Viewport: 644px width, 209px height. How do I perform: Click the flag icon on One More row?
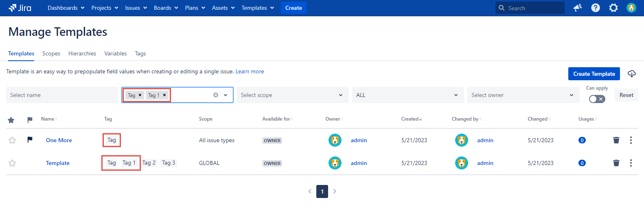(x=30, y=140)
